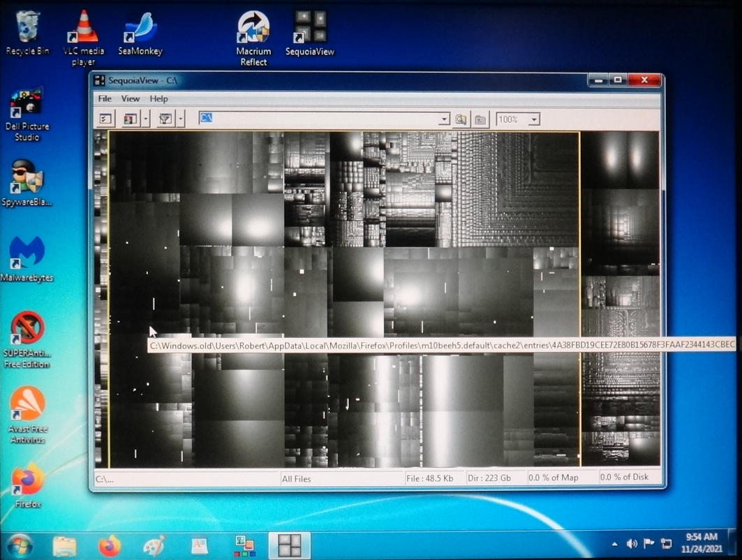
Task: Click the 'All Files' status bar entry
Action: coord(296,478)
